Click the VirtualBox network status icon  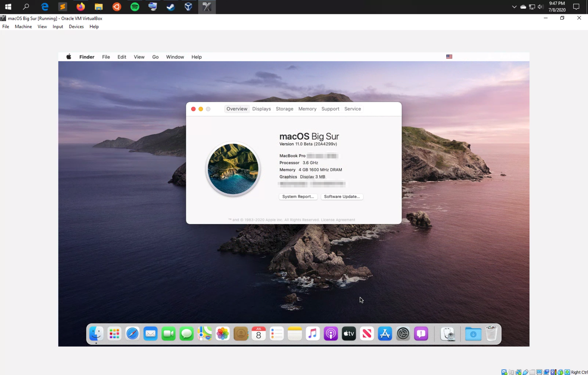pos(518,372)
